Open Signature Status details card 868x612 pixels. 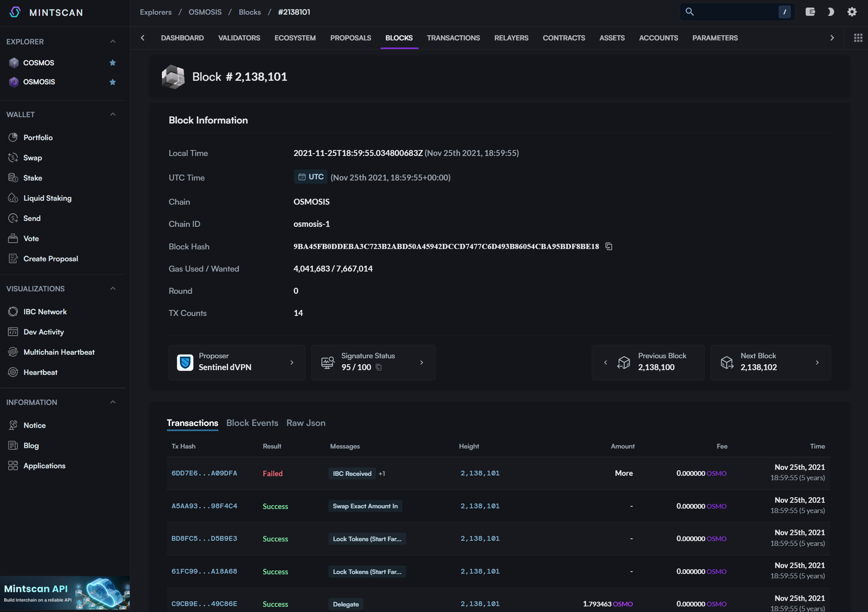(373, 362)
